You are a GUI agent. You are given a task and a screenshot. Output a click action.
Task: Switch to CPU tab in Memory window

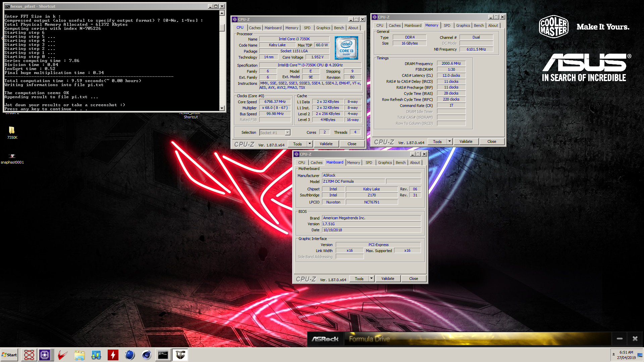[380, 25]
